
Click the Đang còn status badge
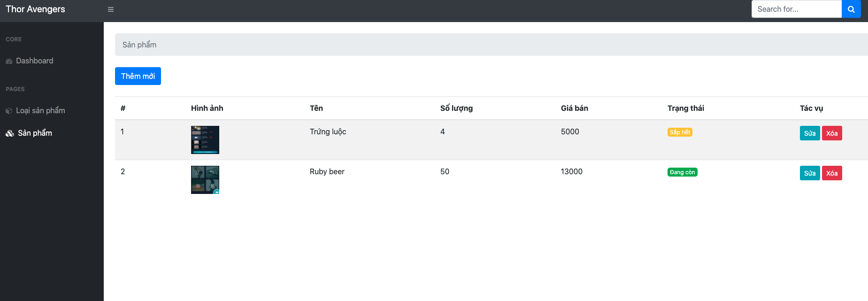coord(683,172)
